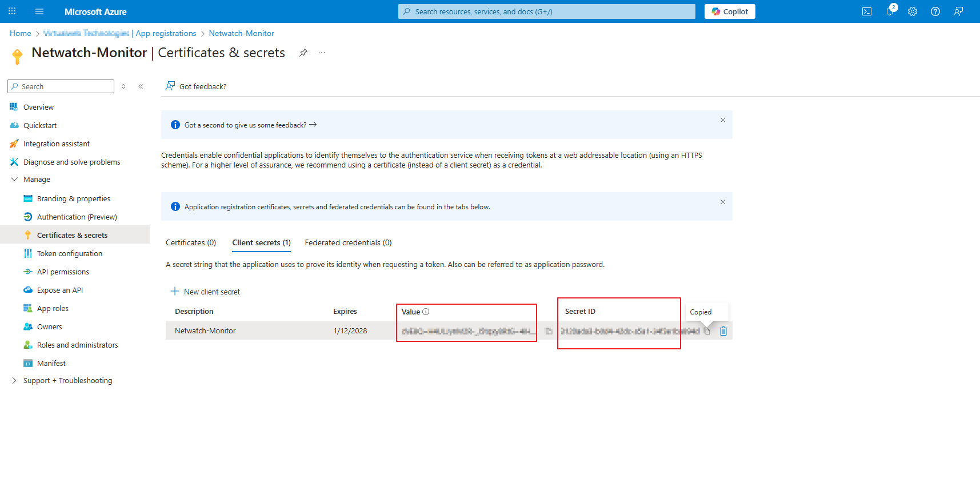Click the Home breadcrumb link
Image resolution: width=980 pixels, height=490 pixels.
click(x=21, y=34)
